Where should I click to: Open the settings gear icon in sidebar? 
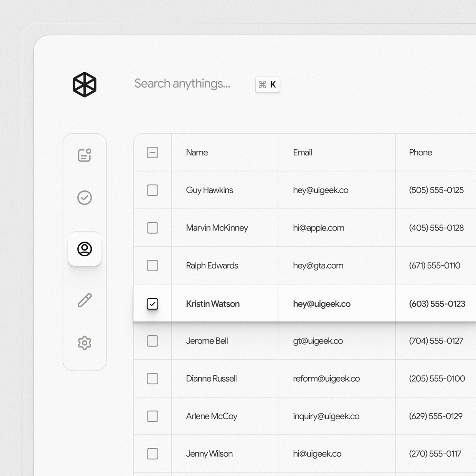tap(84, 343)
